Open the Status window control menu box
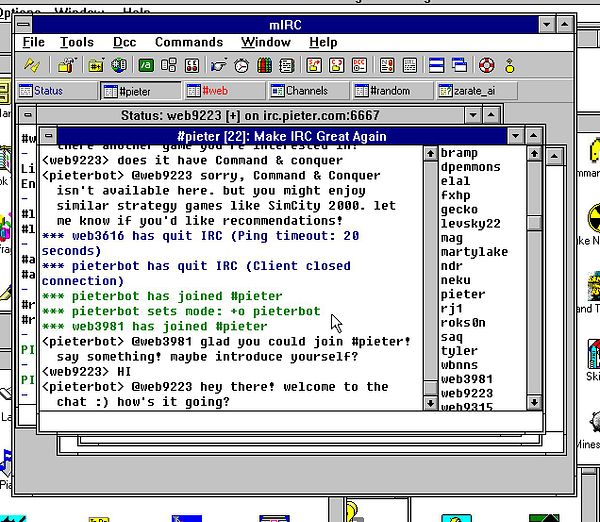This screenshot has height=522, width=600. point(28,115)
